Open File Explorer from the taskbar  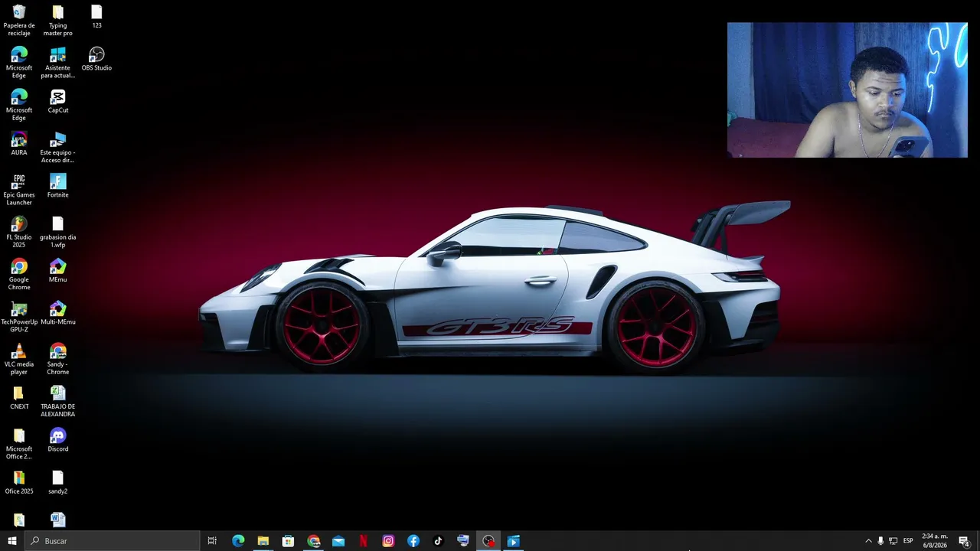click(263, 541)
